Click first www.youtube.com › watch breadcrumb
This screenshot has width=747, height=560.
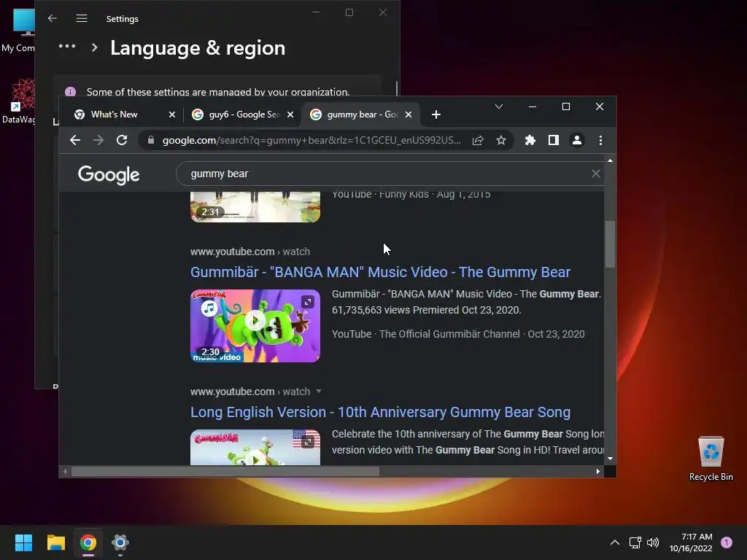click(250, 252)
